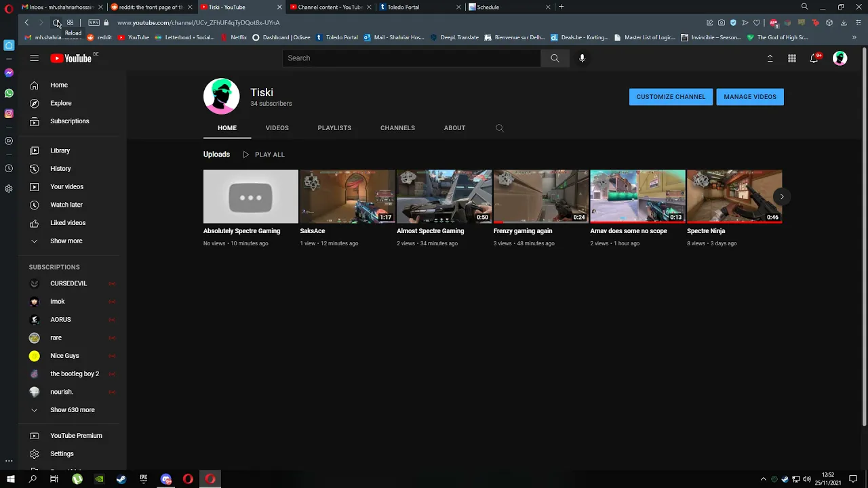
Task: Expand Show more in sidebar
Action: click(73, 241)
